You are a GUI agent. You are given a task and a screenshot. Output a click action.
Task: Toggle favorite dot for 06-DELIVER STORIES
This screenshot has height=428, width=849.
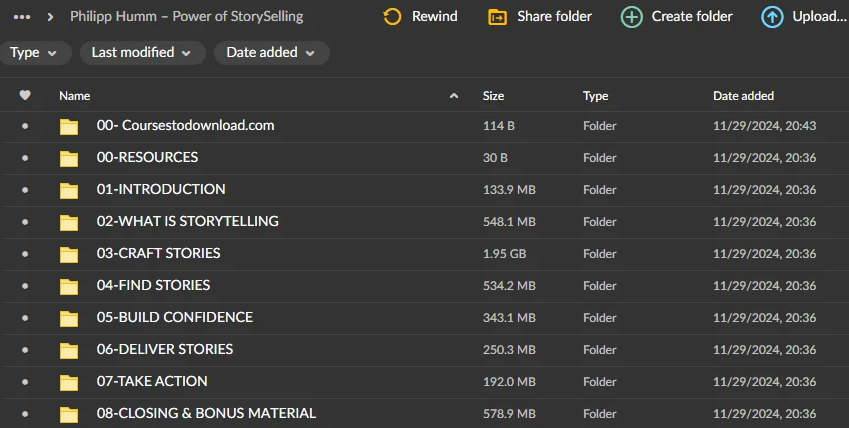point(25,349)
